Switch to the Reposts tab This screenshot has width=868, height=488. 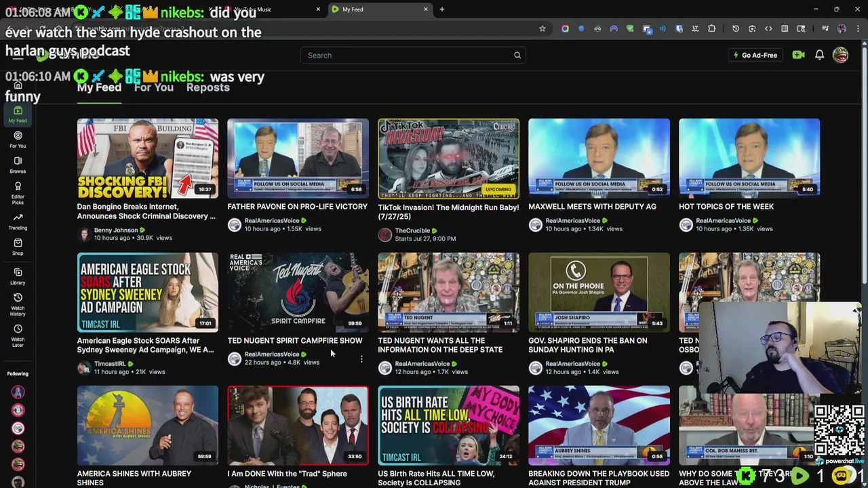(x=208, y=87)
